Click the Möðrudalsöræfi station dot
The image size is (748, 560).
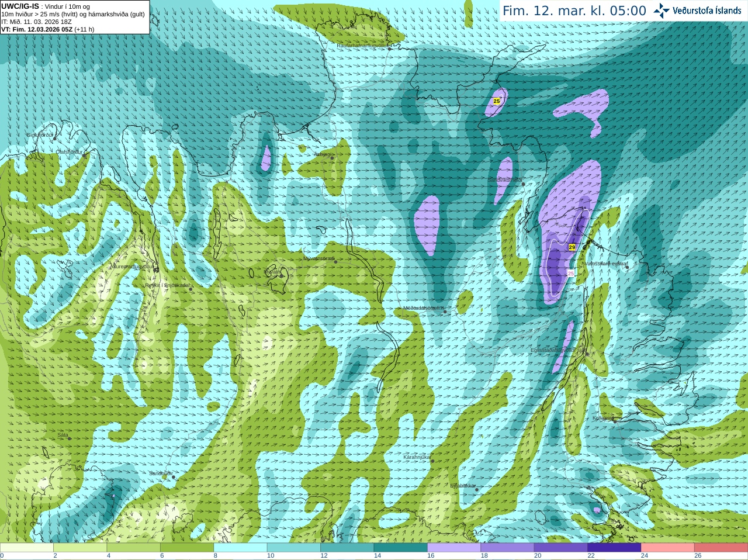pyautogui.click(x=445, y=312)
